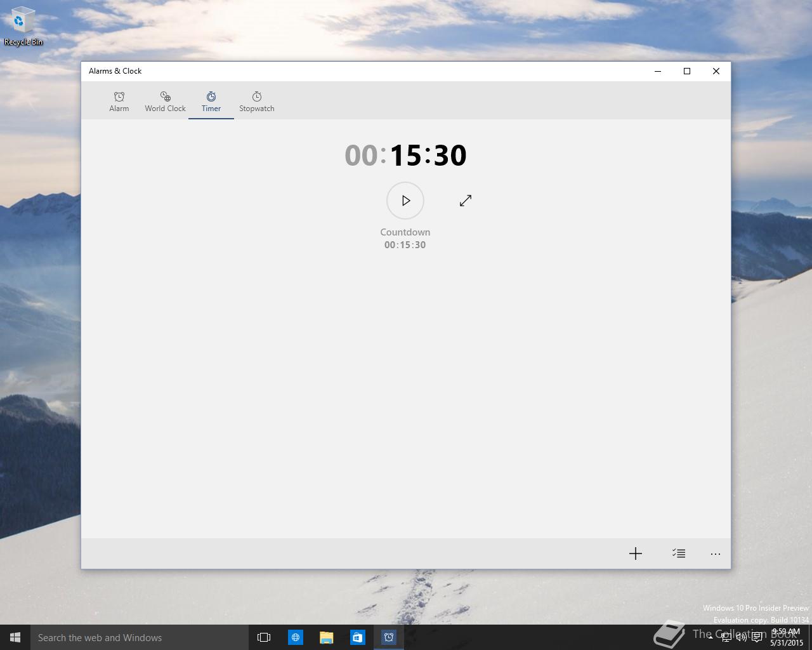Expand the timer to full view
Image resolution: width=812 pixels, height=650 pixels.
pos(466,201)
